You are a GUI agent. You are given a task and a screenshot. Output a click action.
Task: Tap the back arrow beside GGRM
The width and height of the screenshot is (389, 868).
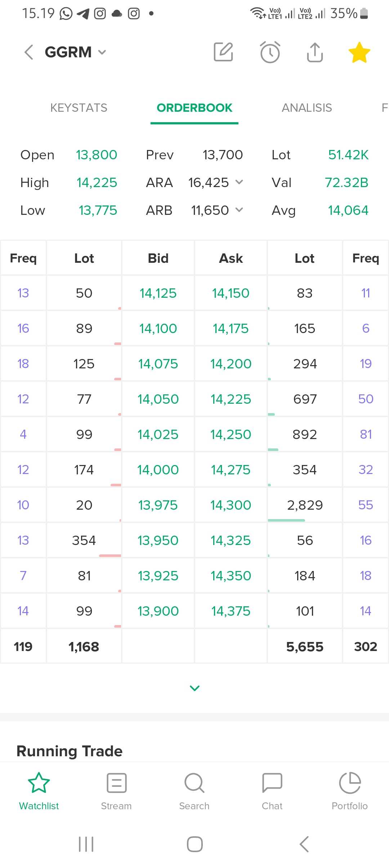pyautogui.click(x=29, y=52)
